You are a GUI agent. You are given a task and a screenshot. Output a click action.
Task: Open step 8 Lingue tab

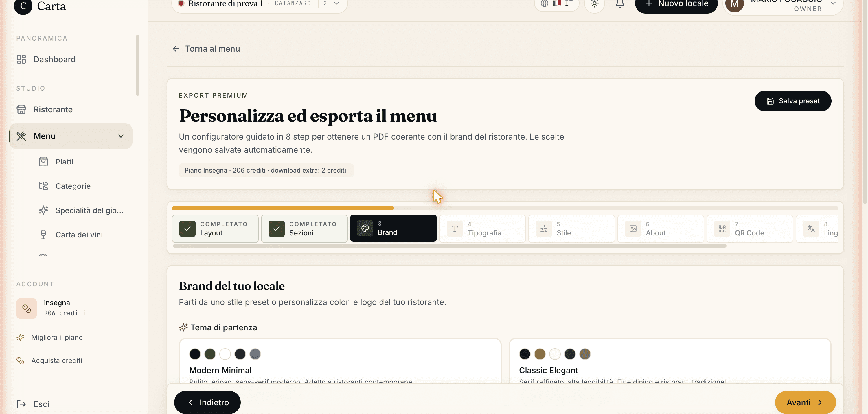coord(817,229)
